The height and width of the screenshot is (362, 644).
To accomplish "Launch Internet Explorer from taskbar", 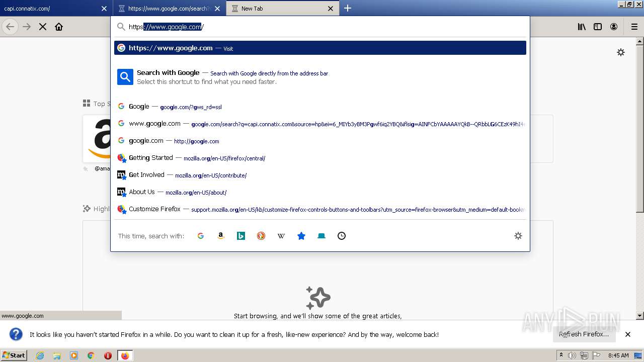I will [x=40, y=355].
